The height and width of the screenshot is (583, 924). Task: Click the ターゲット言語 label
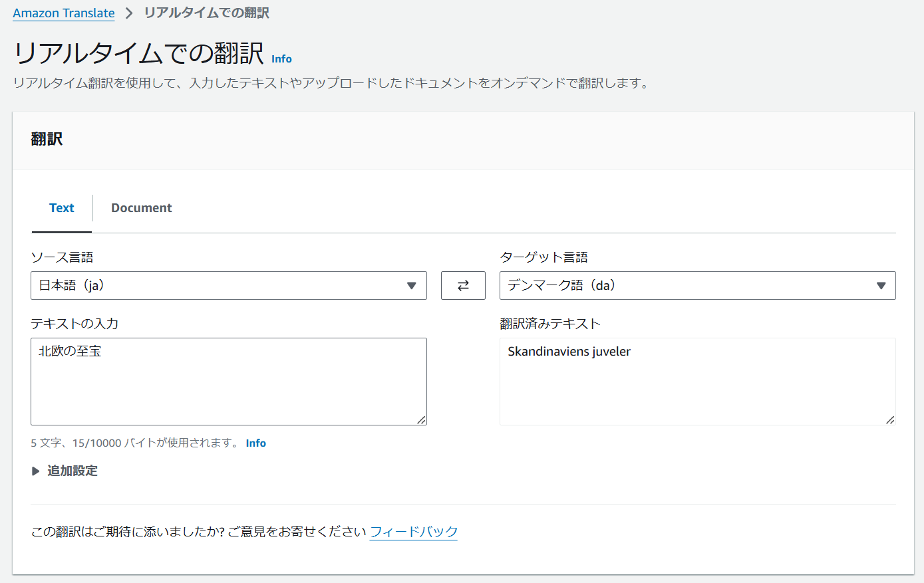(x=544, y=257)
